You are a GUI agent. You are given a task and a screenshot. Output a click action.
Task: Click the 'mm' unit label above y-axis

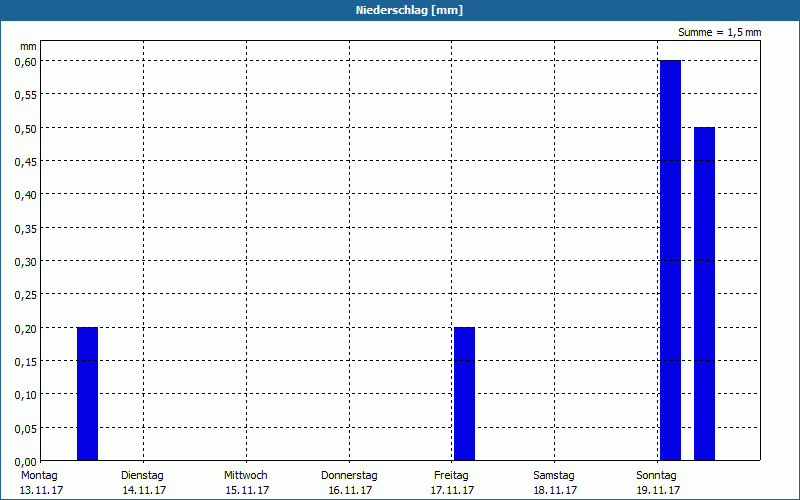(28, 46)
